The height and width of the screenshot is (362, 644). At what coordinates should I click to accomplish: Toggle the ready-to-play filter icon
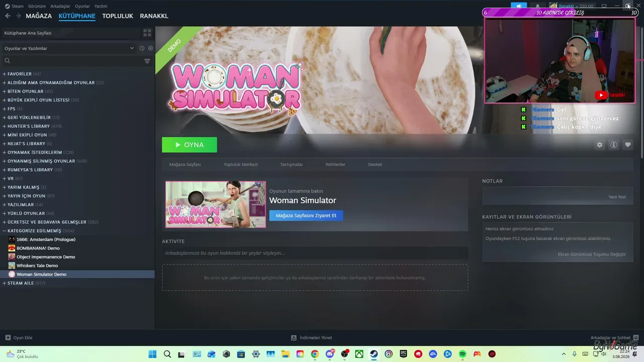click(150, 48)
